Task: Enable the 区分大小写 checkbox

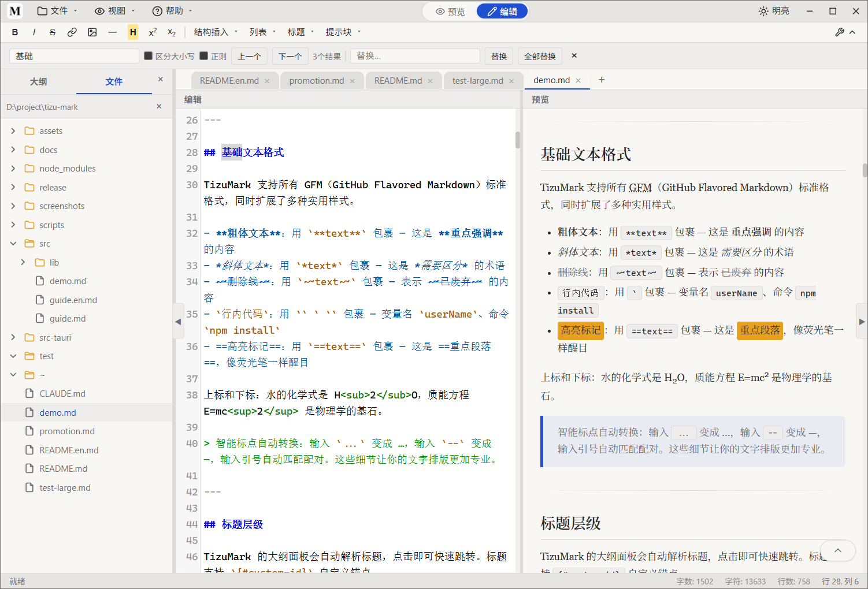Action: (x=149, y=56)
